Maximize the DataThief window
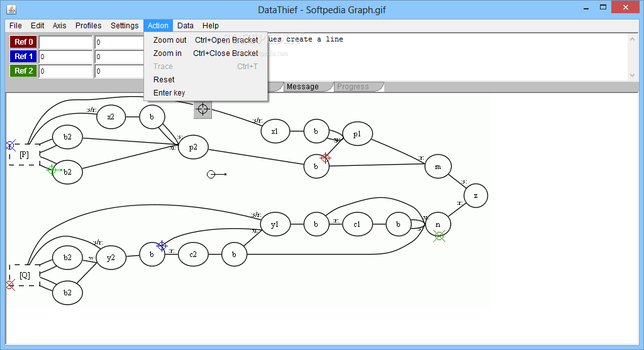Screen dimensions: 644x350 pos(603,7)
